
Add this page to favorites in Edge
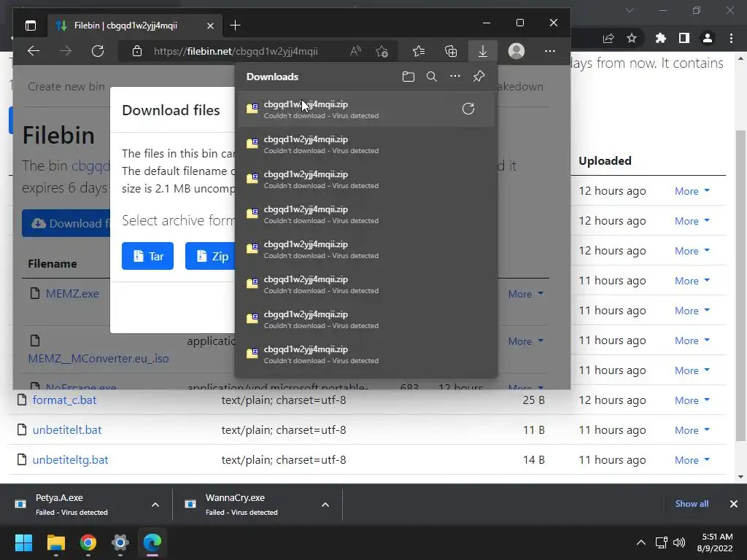point(382,51)
